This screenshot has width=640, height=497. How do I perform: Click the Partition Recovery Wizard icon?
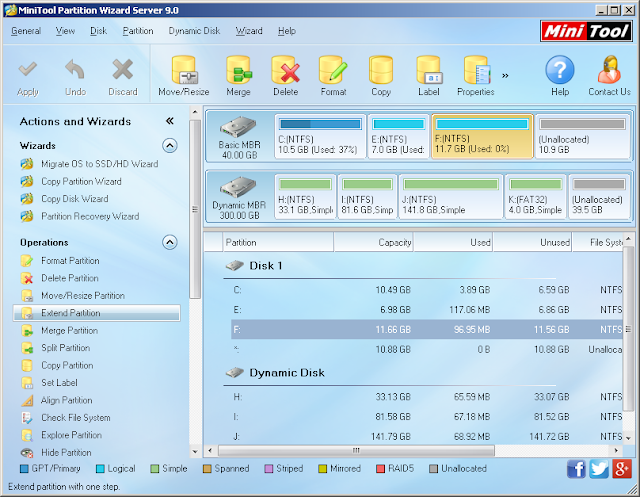[x=27, y=216]
